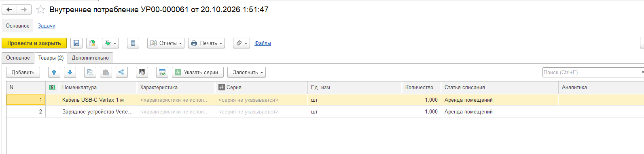
Task: Expand the Отчеты dropdown
Action: tap(166, 43)
